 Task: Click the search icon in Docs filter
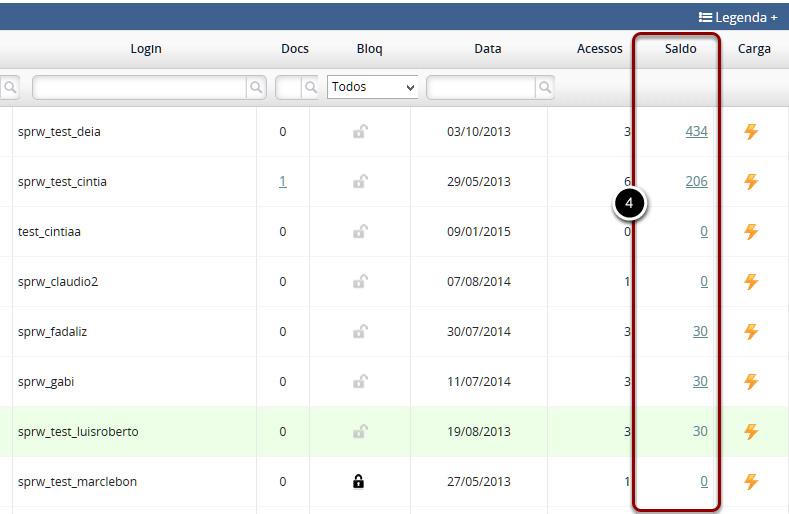[x=310, y=88]
